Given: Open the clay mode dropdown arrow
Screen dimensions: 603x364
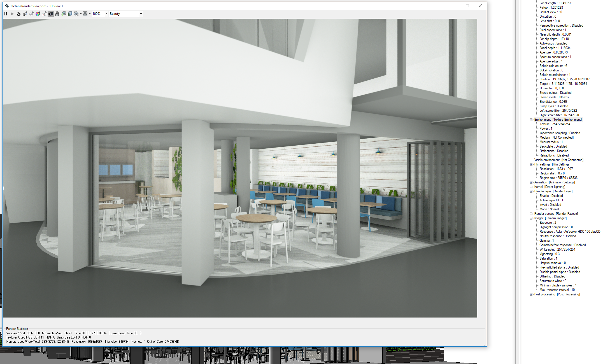Looking at the screenshot, I should coord(81,14).
